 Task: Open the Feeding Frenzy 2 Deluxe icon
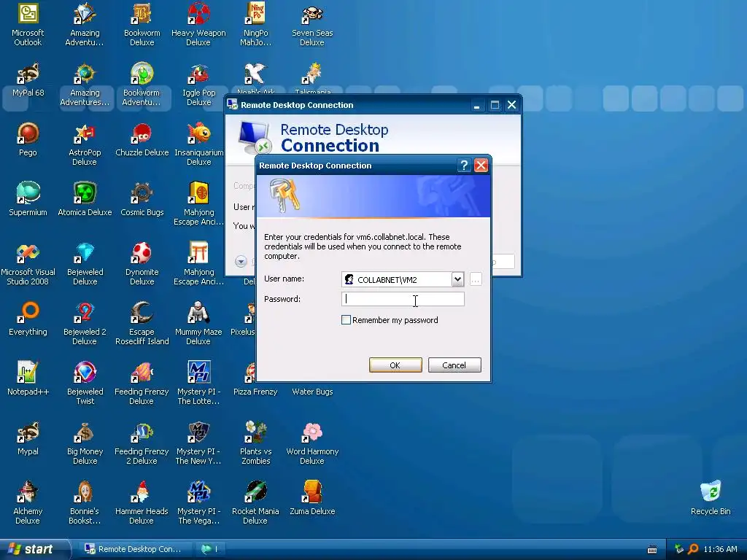pyautogui.click(x=142, y=443)
